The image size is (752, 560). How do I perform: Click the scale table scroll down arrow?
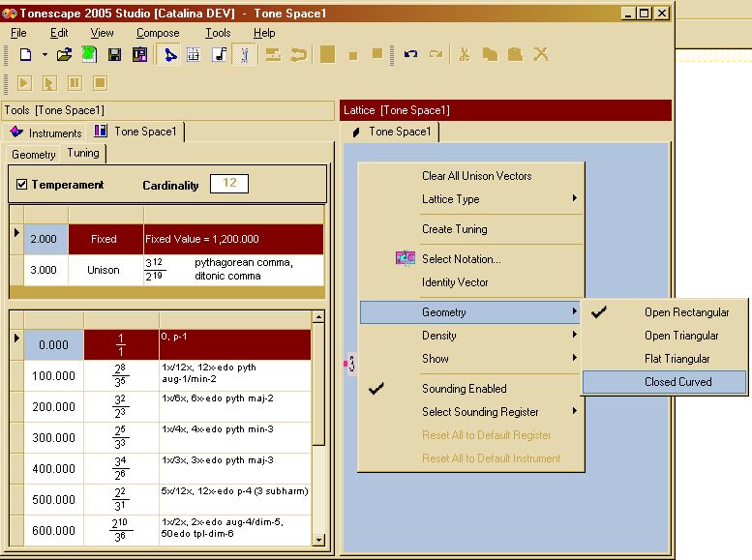[x=318, y=540]
